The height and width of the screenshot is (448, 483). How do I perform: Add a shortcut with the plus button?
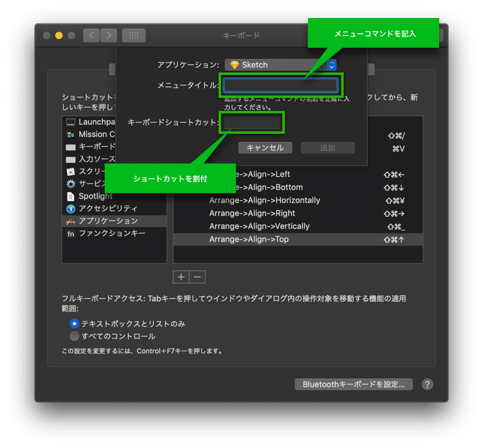pyautogui.click(x=181, y=277)
